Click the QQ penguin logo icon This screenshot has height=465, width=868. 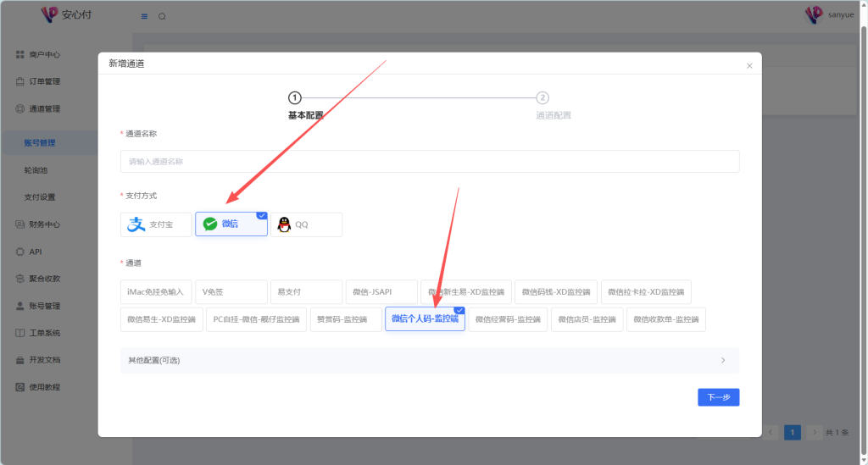284,224
